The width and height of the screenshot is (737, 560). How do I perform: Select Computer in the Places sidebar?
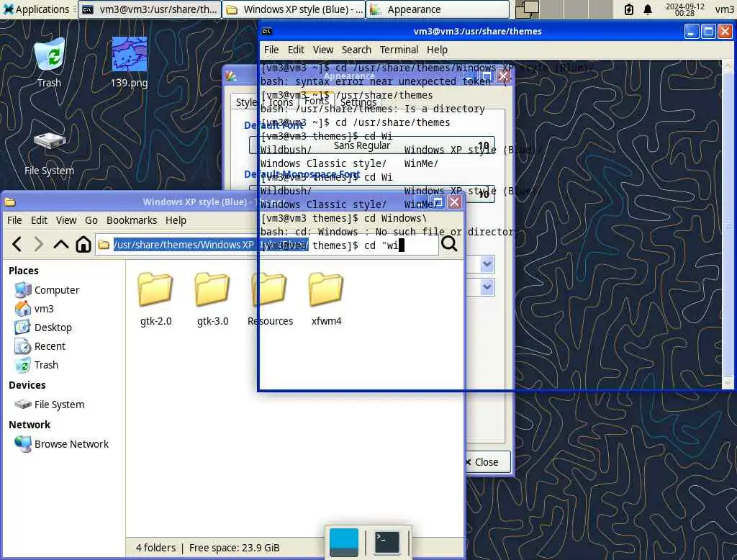coord(47,289)
